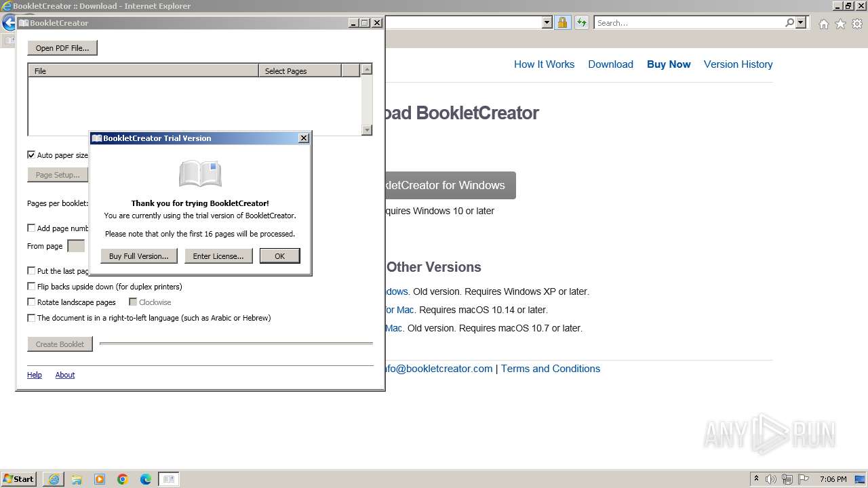
Task: Open the Download page in browser
Action: (x=610, y=64)
